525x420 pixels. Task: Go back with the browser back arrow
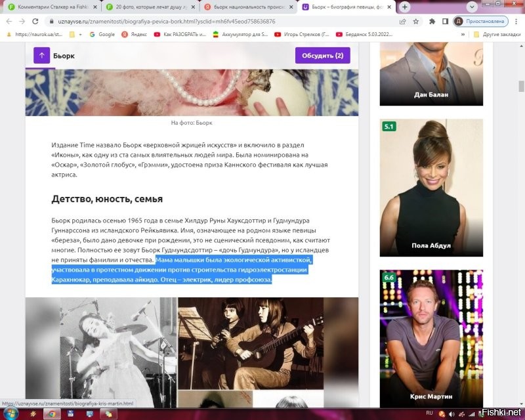pyautogui.click(x=7, y=21)
